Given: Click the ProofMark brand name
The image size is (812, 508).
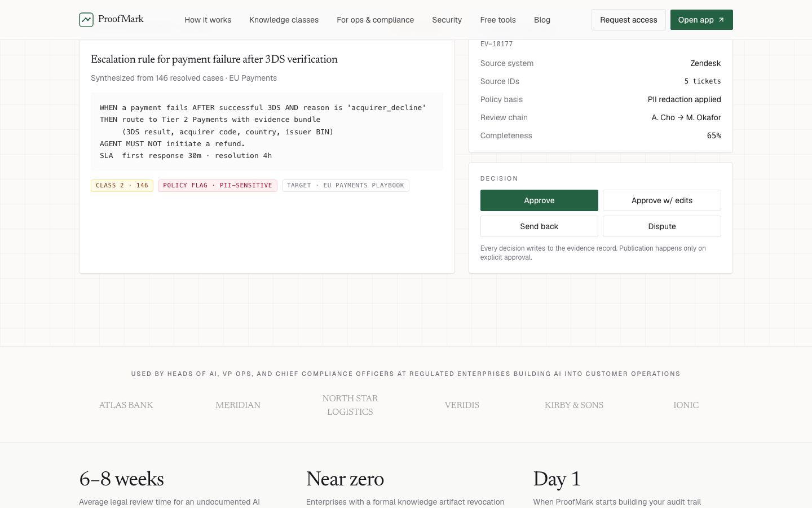Looking at the screenshot, I should (x=121, y=19).
